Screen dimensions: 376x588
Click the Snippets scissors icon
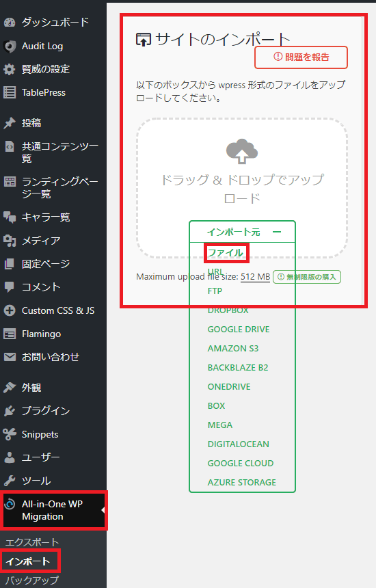pos(10,434)
